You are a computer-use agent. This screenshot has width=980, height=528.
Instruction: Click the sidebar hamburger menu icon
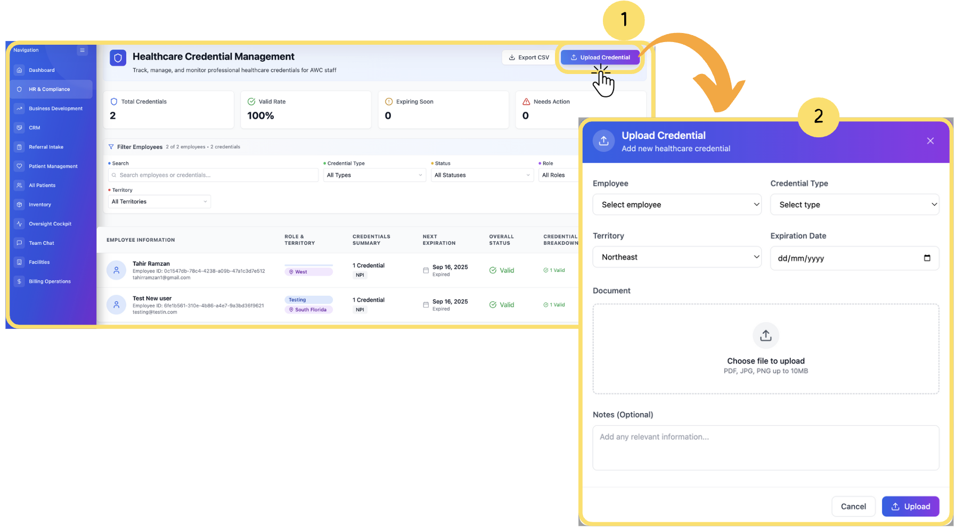tap(82, 50)
